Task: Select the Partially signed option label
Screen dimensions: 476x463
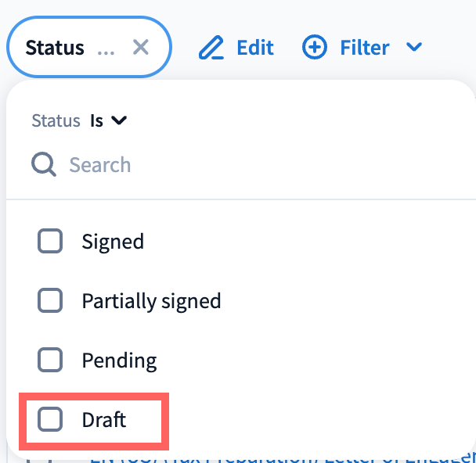Action: (151, 300)
